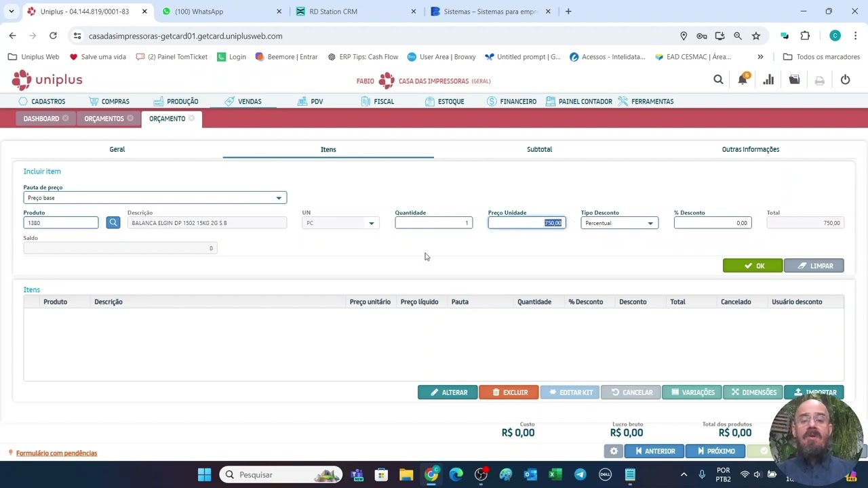Click the Excluir button
868x488 pixels.
point(509,392)
